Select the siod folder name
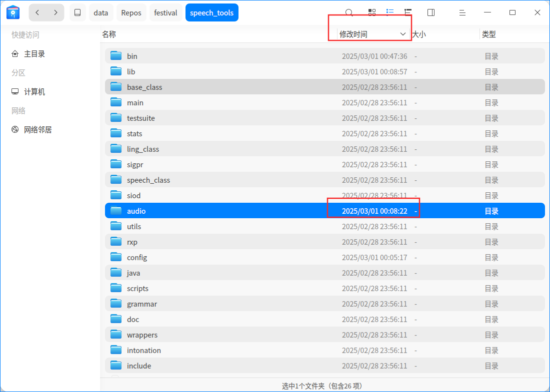The height and width of the screenshot is (392, 550). (133, 195)
